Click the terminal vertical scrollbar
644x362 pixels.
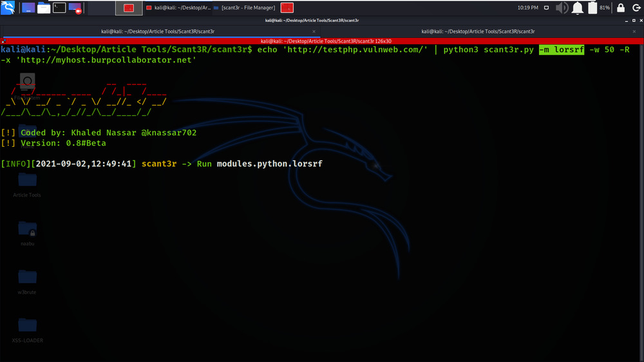pyautogui.click(x=641, y=202)
